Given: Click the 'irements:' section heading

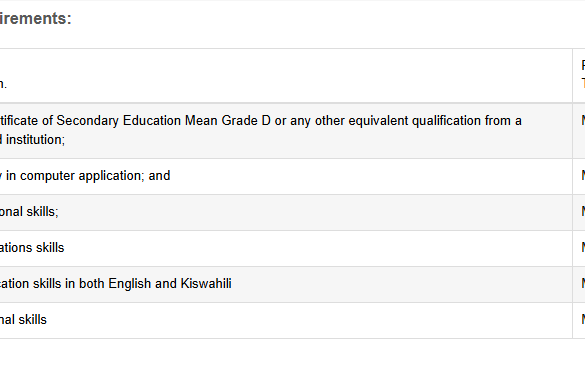Looking at the screenshot, I should click(35, 18).
